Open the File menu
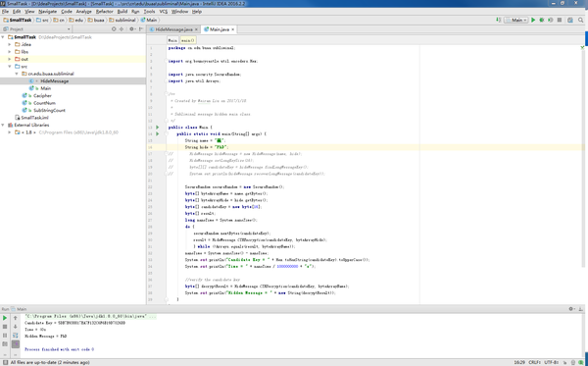The height and width of the screenshot is (366, 588). [5, 12]
